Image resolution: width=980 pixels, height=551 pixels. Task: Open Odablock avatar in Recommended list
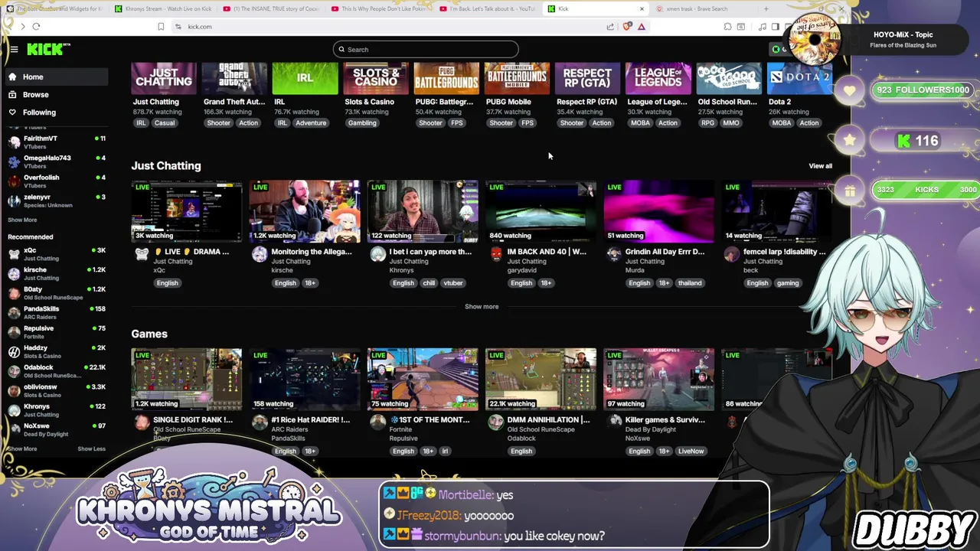tap(14, 371)
